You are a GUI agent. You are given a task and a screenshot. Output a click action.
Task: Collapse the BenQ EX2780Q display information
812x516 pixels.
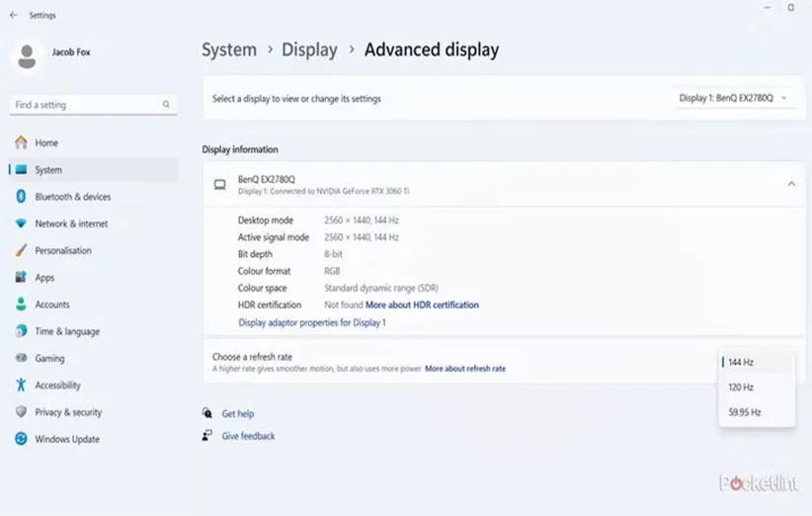(790, 184)
